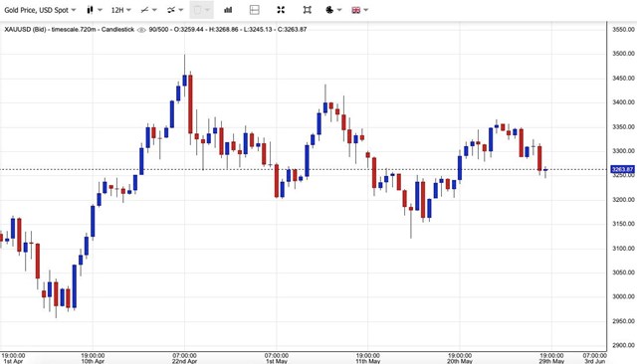Click the frame screenshot icon
Image resolution: width=637 pixels, height=364 pixels.
click(308, 10)
